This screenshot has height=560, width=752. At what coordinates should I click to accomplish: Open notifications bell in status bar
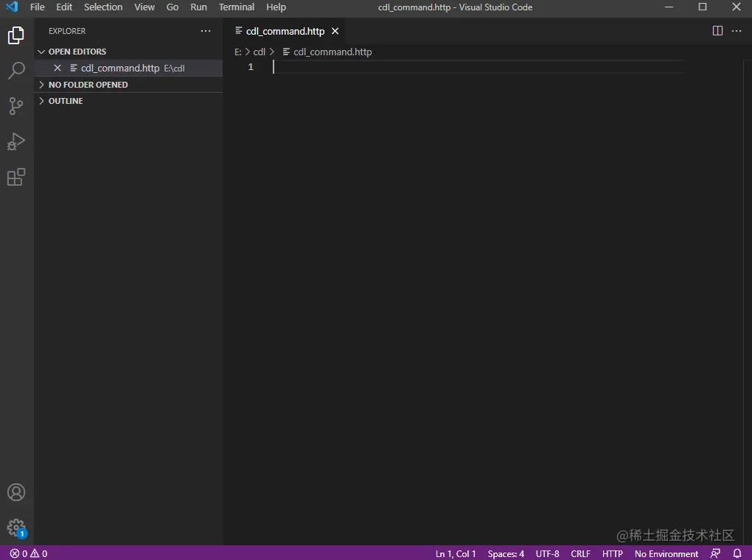pyautogui.click(x=737, y=553)
